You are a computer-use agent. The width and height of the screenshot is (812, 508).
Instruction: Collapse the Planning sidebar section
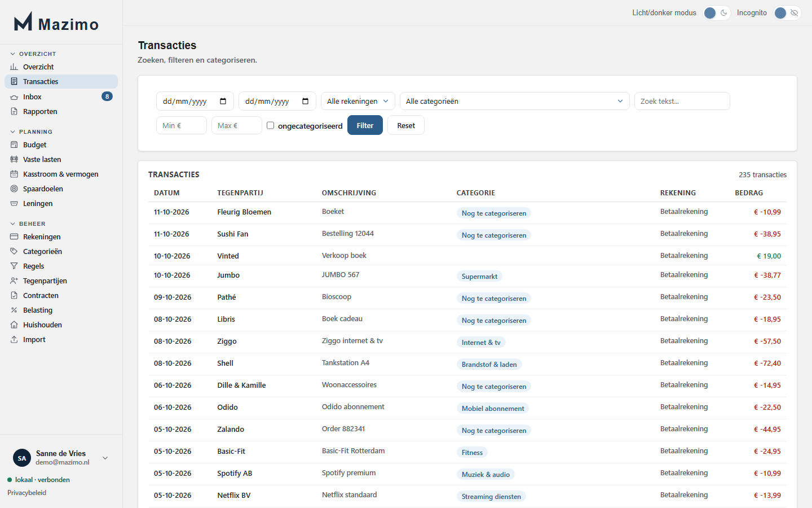(32, 132)
